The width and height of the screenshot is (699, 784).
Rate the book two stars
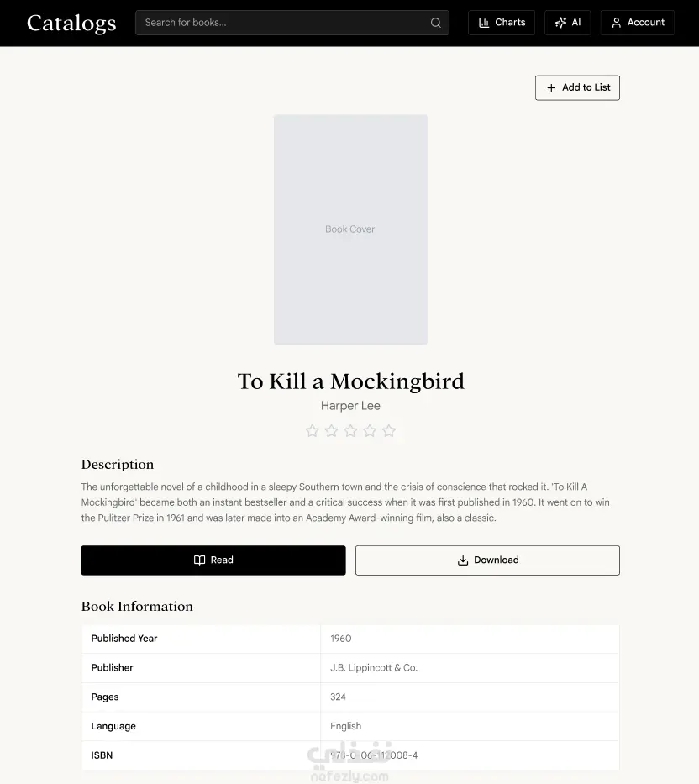click(332, 430)
